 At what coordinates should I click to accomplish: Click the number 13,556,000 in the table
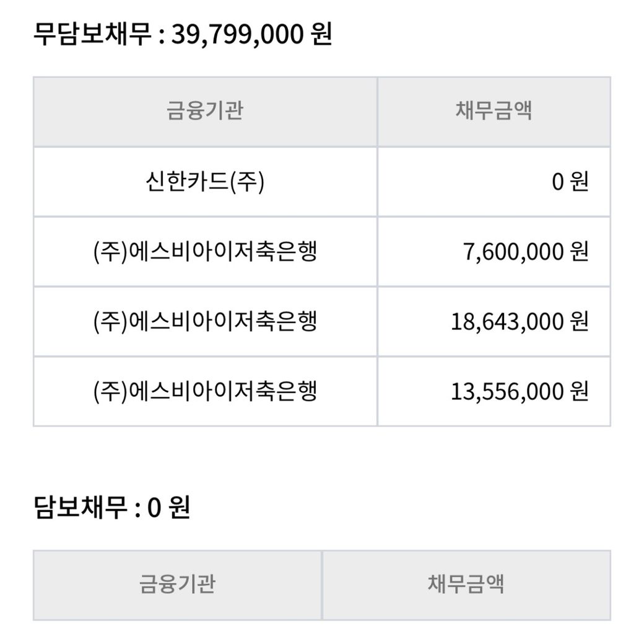coord(507,391)
